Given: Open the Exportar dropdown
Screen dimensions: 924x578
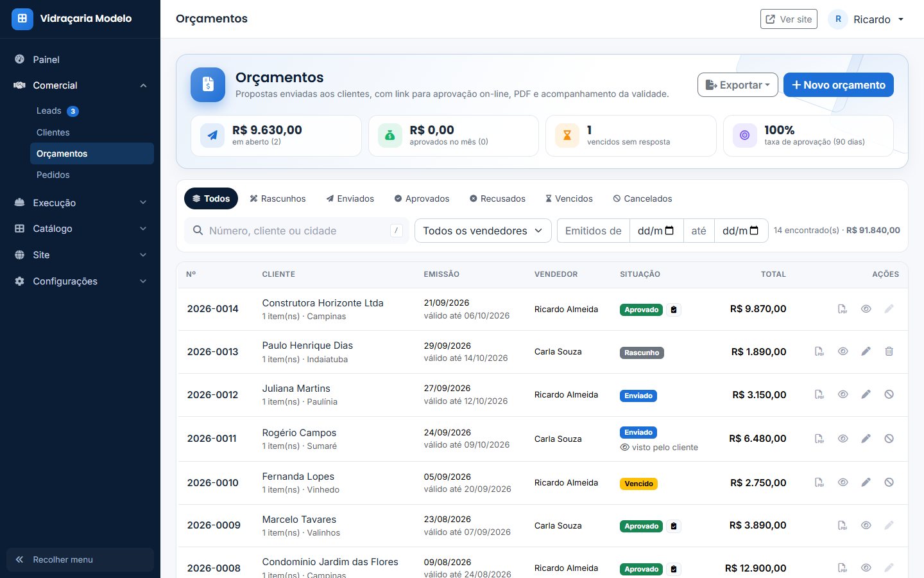Looking at the screenshot, I should pyautogui.click(x=738, y=85).
